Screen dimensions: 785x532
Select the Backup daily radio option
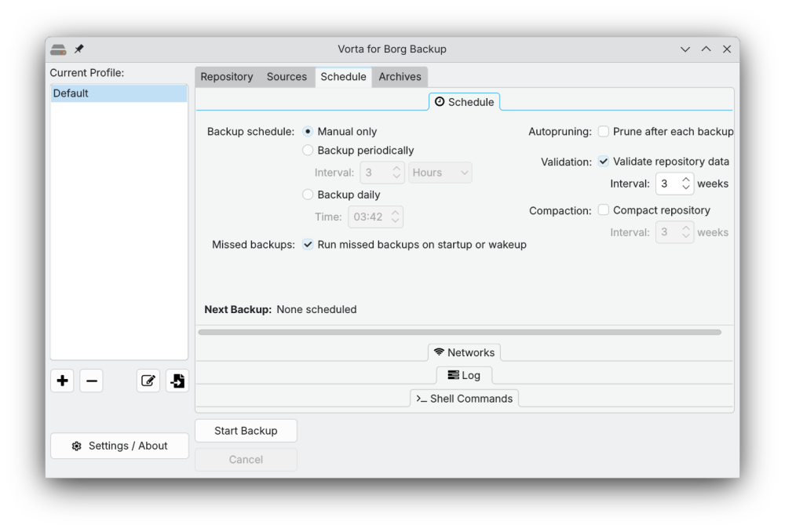tap(308, 195)
